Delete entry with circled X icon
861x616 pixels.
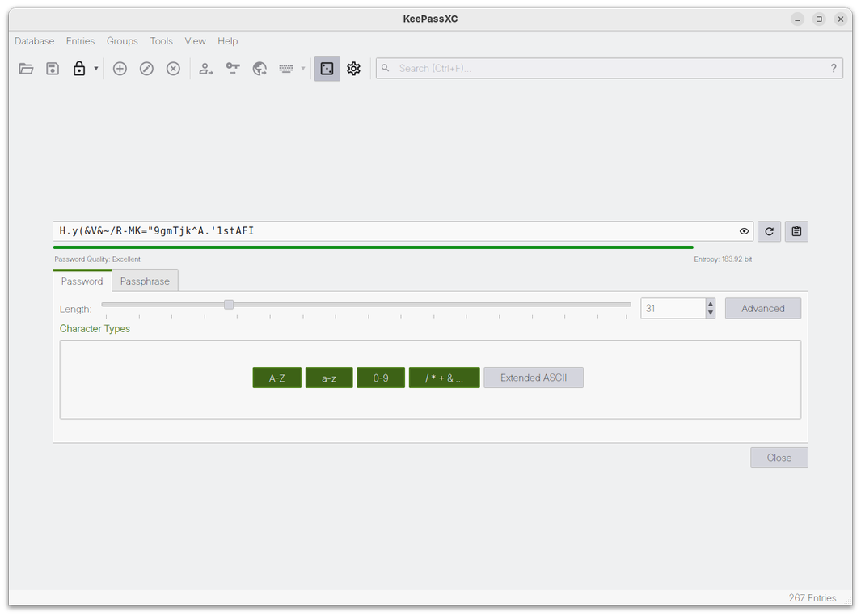(174, 69)
